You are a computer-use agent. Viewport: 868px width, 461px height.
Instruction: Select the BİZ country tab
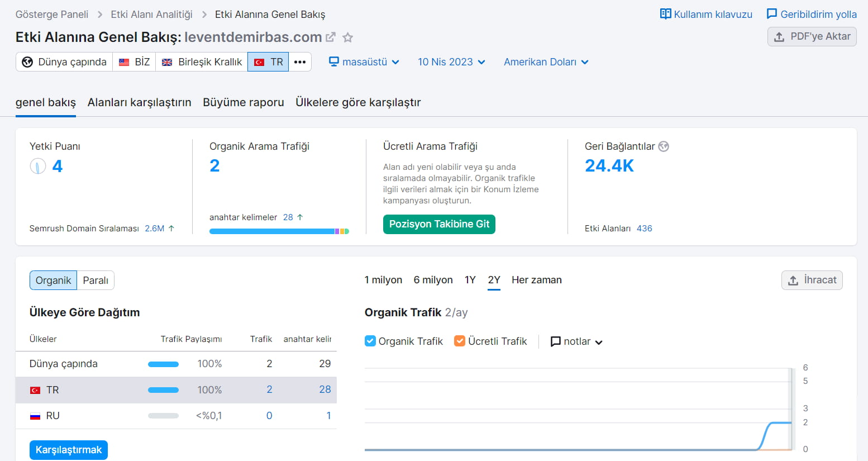(134, 62)
